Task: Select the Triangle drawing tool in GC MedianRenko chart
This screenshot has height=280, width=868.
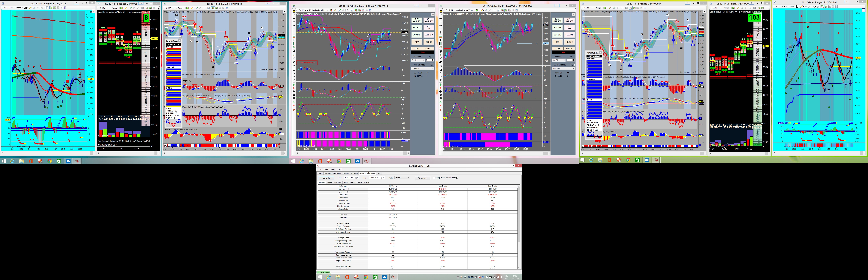Action: [x=294, y=73]
